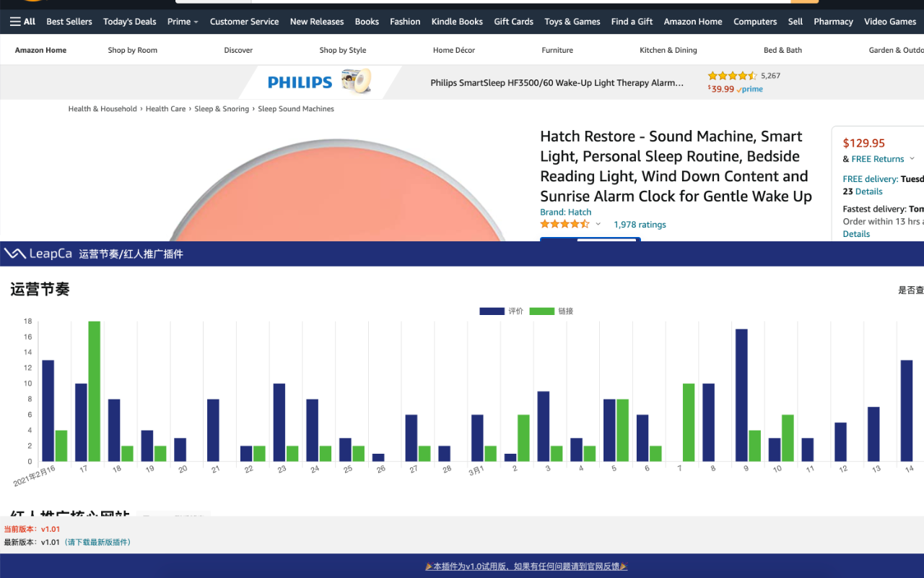Expand the Prime dropdown in nav bar
Image resolution: width=924 pixels, height=578 pixels.
click(x=182, y=22)
